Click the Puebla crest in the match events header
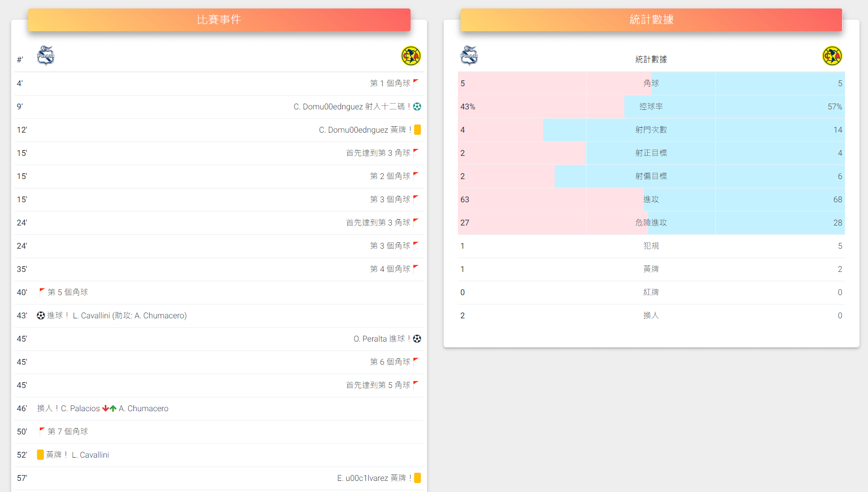The width and height of the screenshot is (868, 492). (x=46, y=55)
